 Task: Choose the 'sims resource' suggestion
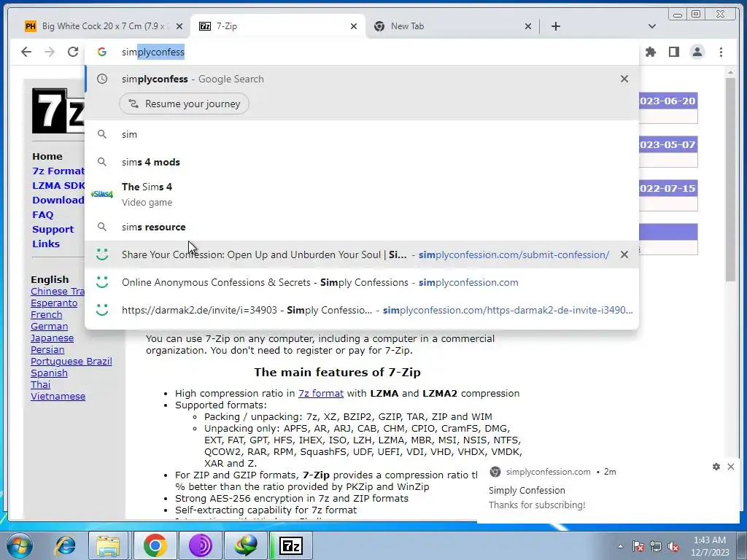[x=362, y=227]
